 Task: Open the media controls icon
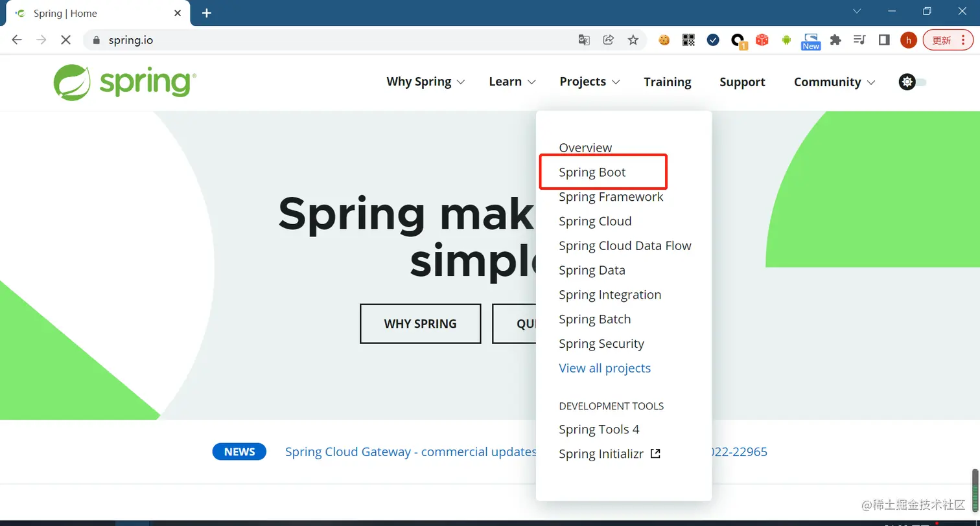tap(859, 40)
